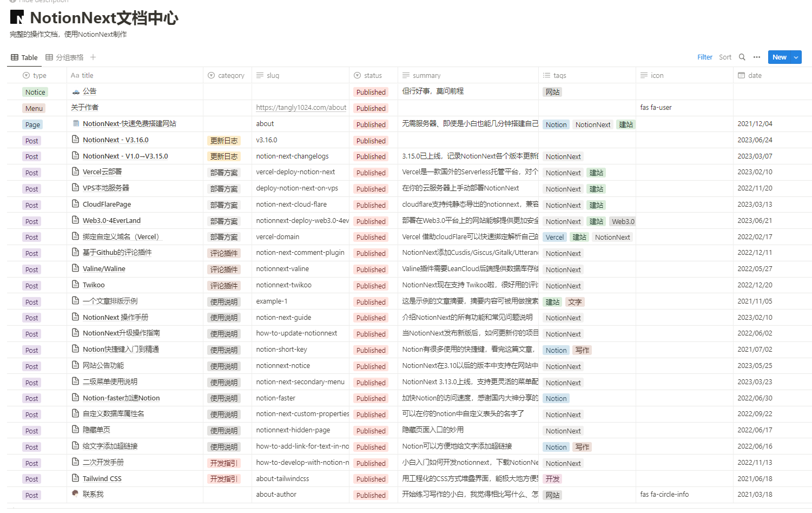Screen dimensions: 812x513
Task: Select the 评论插件 category in Twikoo row
Action: coord(224,286)
